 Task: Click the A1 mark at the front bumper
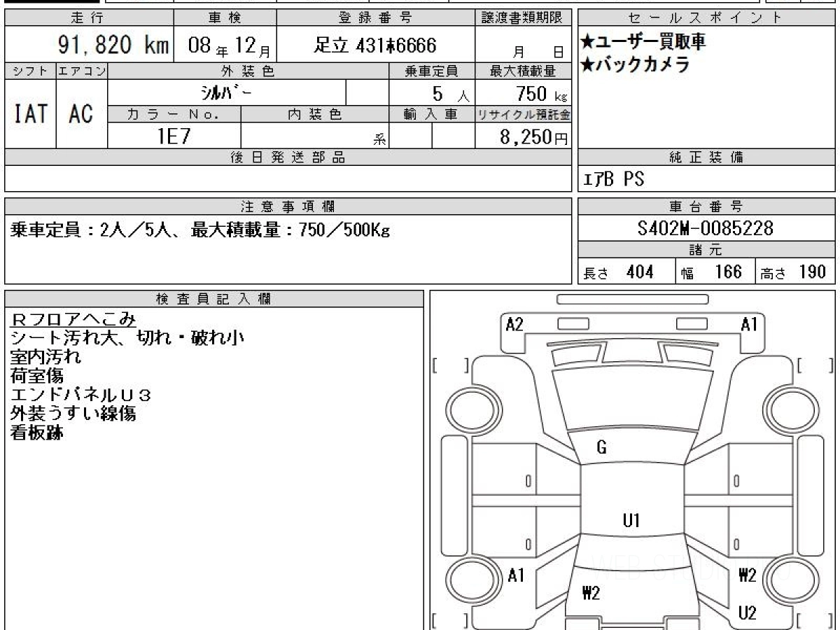coord(750,324)
